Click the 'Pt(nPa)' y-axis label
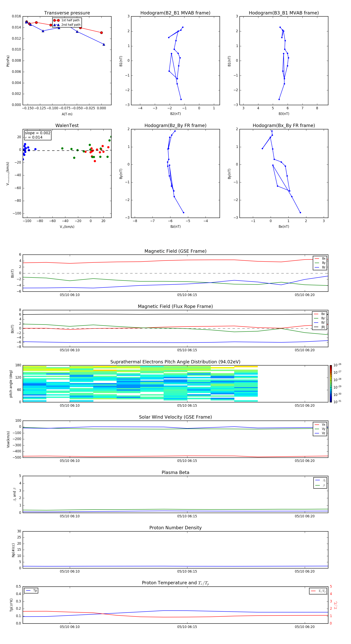This screenshot has width=351, height=644. point(8,61)
